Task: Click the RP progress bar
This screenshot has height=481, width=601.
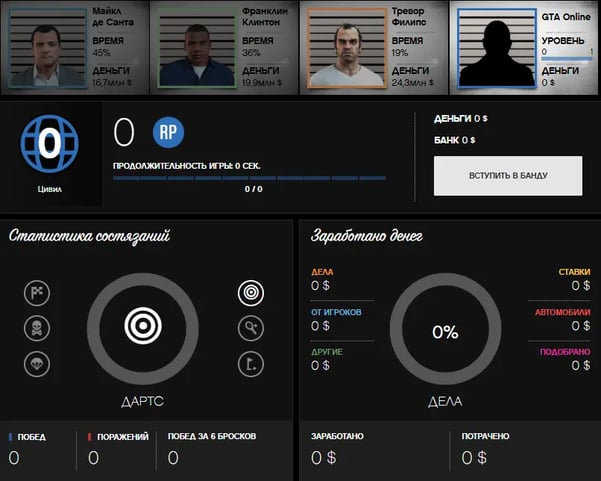Action: [248, 179]
